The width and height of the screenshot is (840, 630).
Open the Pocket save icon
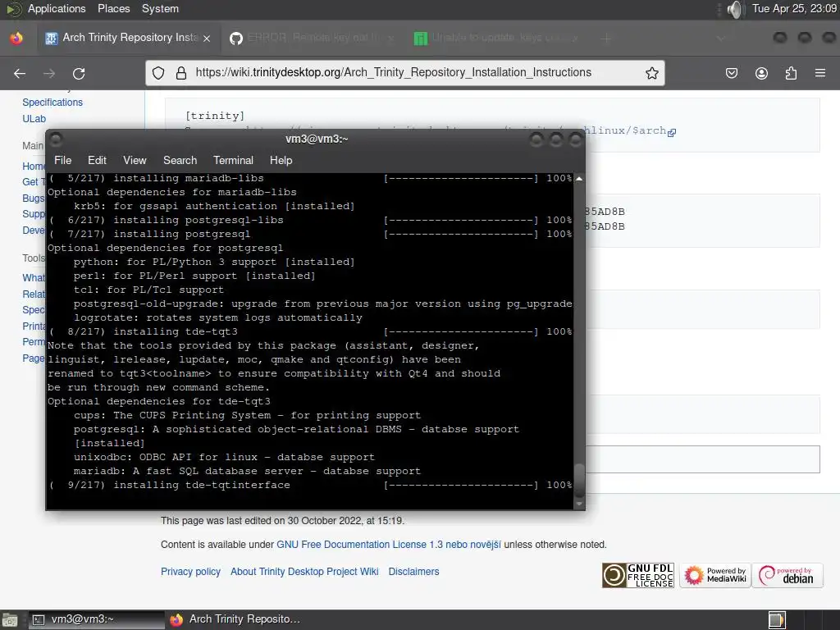(732, 73)
